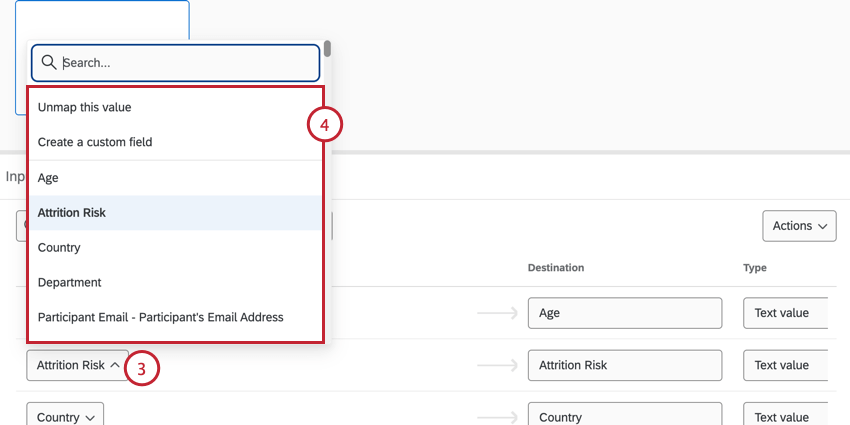Pick Attrition Risk in the list
The width and height of the screenshot is (850, 425).
pos(72,212)
